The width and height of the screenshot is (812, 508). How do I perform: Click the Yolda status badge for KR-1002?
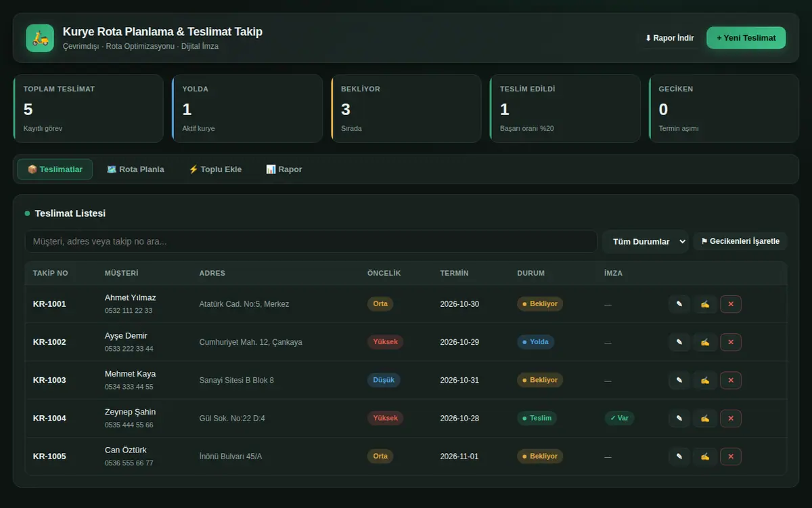pyautogui.click(x=536, y=342)
